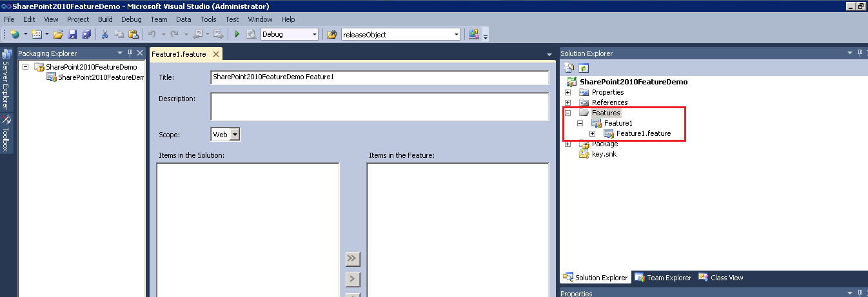
Task: Open the Team menu
Action: tap(158, 19)
